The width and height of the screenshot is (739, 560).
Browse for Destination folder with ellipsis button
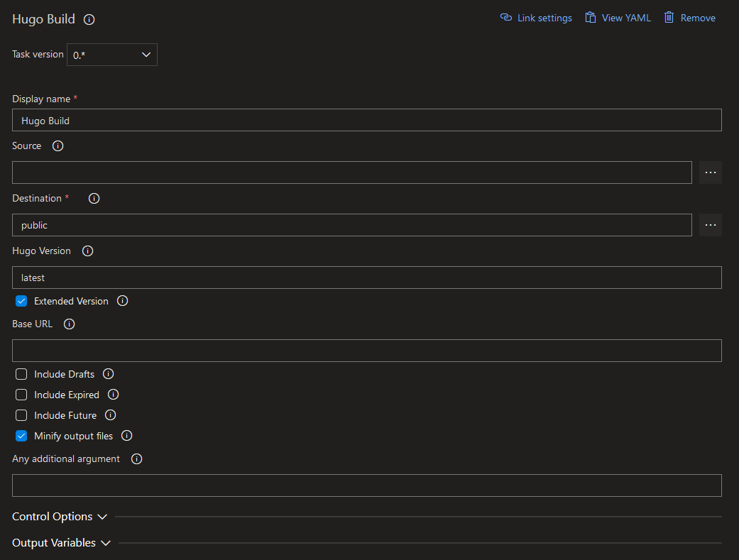tap(711, 225)
